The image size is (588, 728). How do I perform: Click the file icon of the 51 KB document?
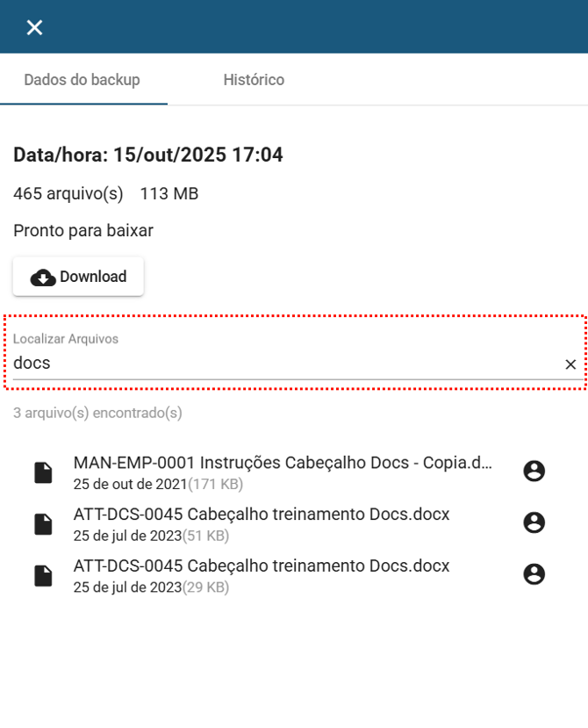pos(43,524)
